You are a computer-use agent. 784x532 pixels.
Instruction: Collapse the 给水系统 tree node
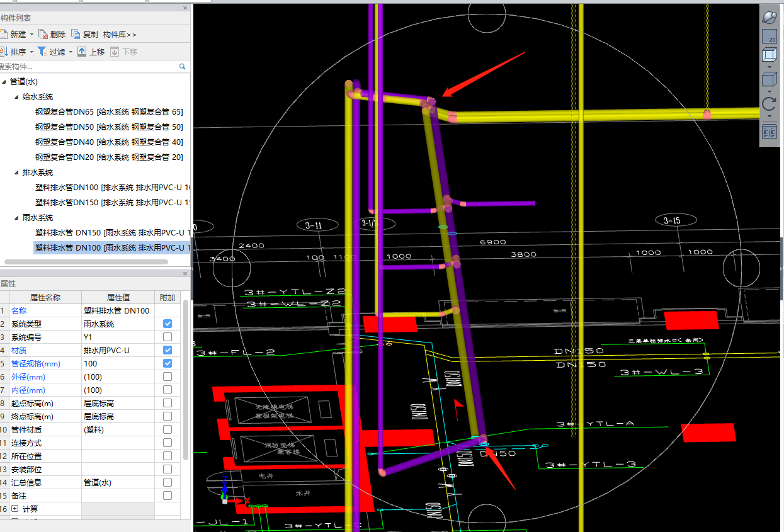(x=16, y=97)
